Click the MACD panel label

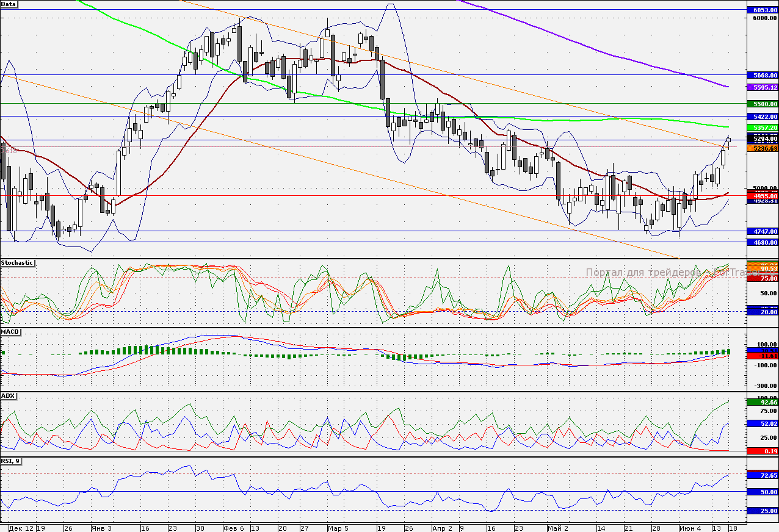click(x=10, y=332)
